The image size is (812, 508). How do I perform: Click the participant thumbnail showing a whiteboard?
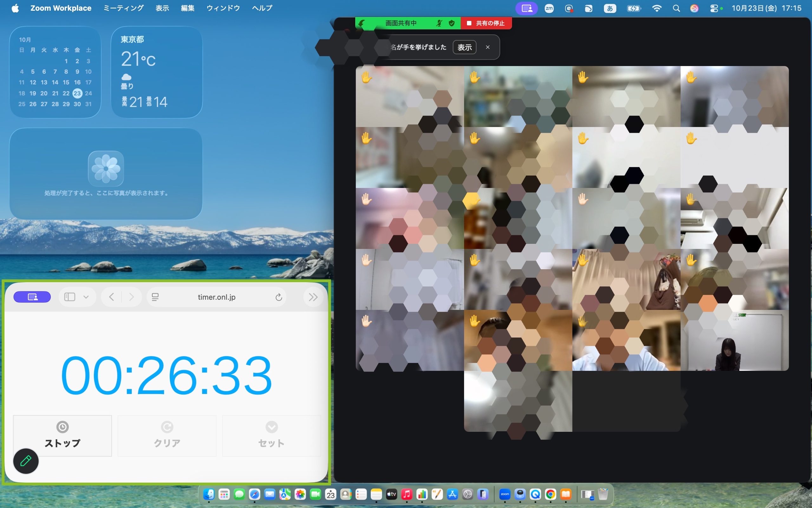pyautogui.click(x=735, y=340)
